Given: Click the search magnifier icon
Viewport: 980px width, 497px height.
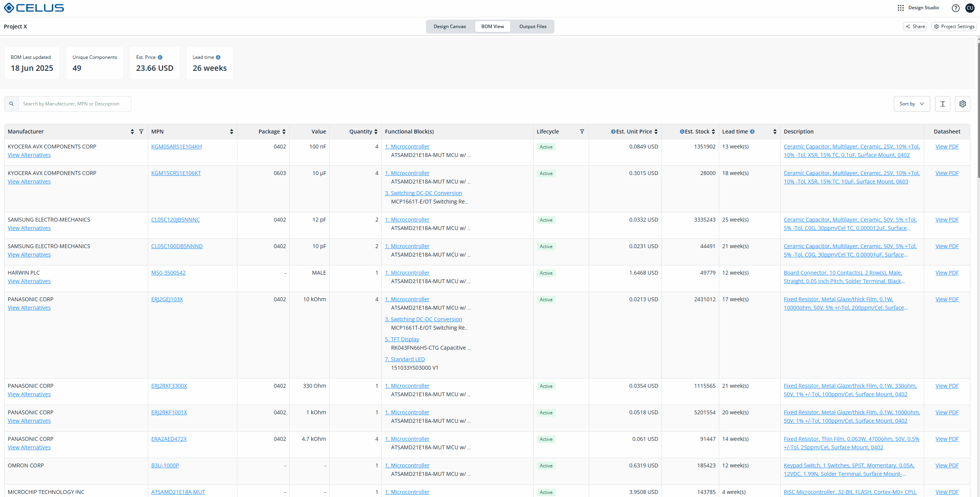Looking at the screenshot, I should coord(12,104).
